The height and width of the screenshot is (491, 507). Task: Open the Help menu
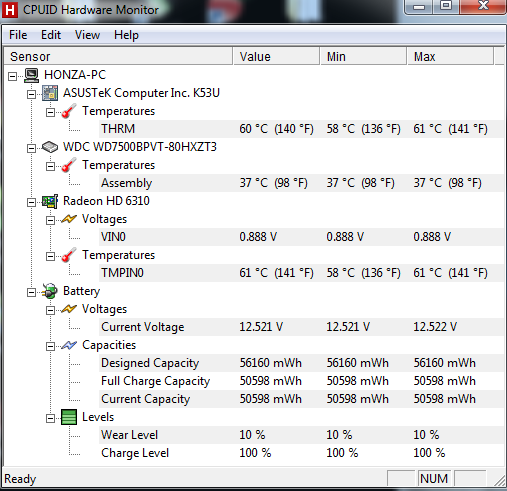point(126,35)
